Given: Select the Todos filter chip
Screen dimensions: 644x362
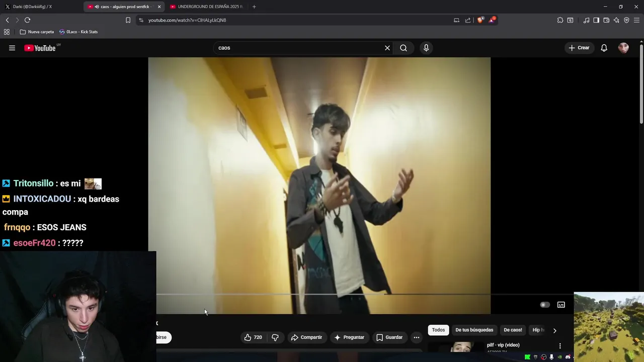Looking at the screenshot, I should [x=438, y=330].
